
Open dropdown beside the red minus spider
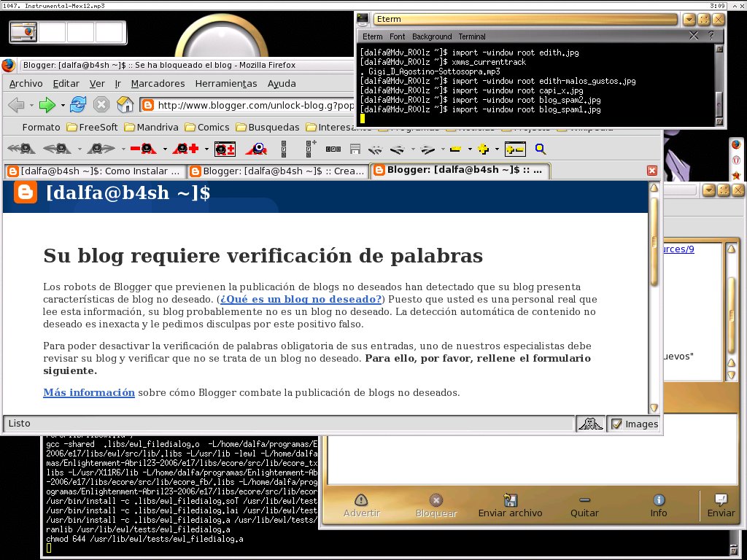165,149
